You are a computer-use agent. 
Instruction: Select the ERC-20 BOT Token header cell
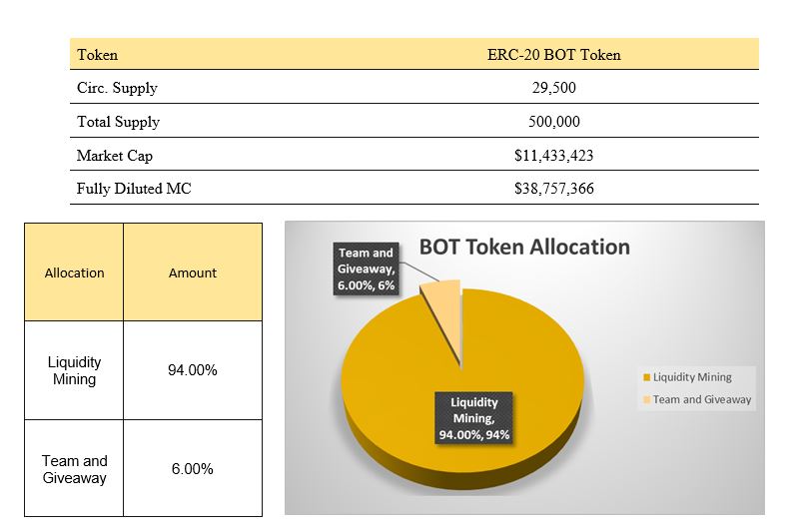click(x=553, y=55)
